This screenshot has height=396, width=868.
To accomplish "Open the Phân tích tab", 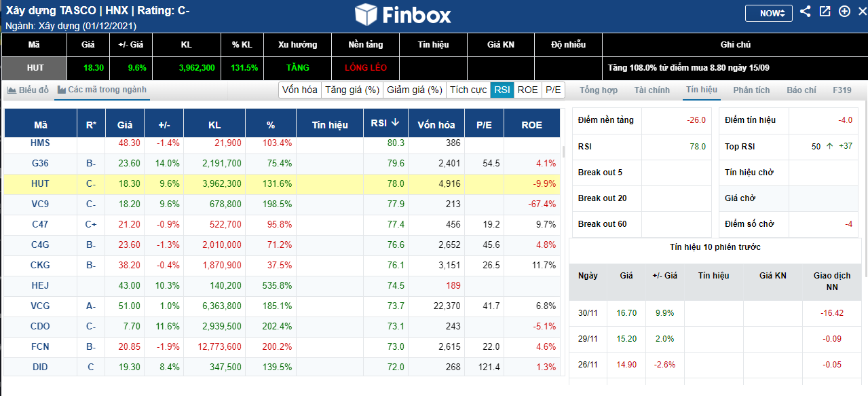I will pos(752,90).
